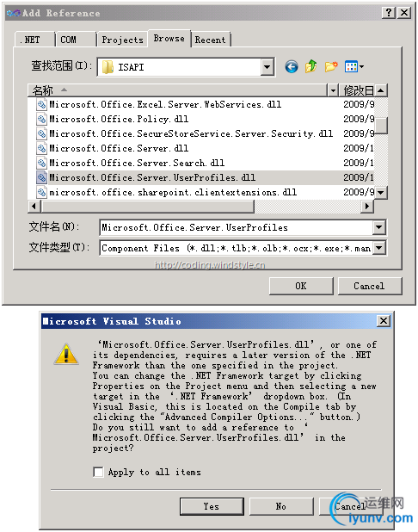This screenshot has width=418, height=532.
Task: Create a new folder
Action: point(331,66)
